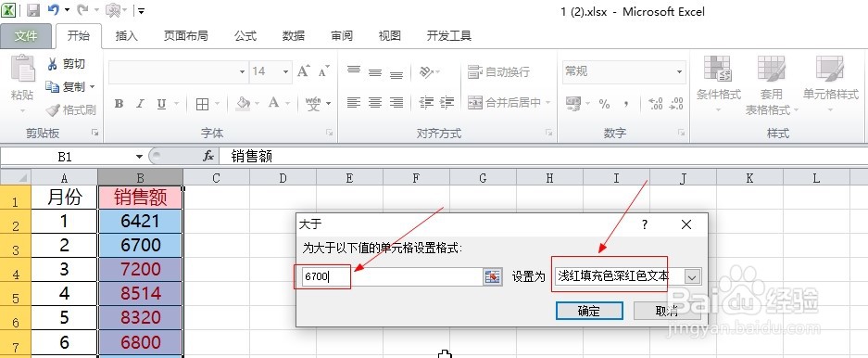The height and width of the screenshot is (358, 868).
Task: Click cell containing 8514
Action: [141, 293]
